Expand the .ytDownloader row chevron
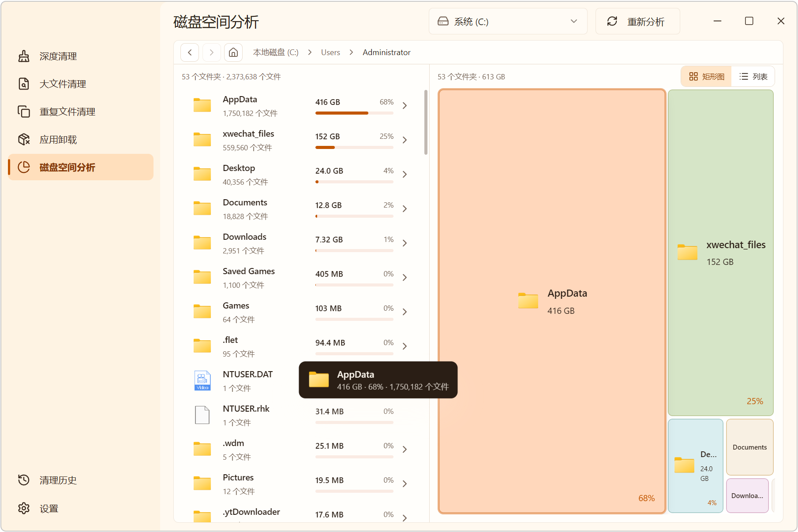 405,518
